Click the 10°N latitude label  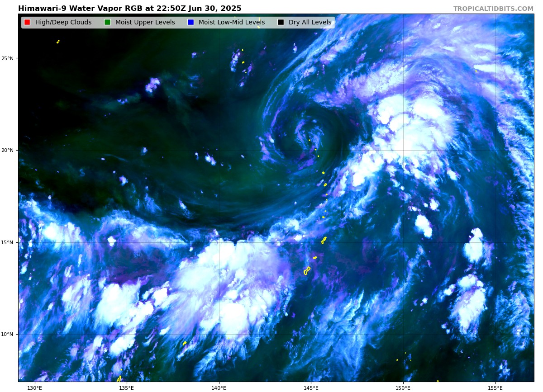[x=8, y=334]
